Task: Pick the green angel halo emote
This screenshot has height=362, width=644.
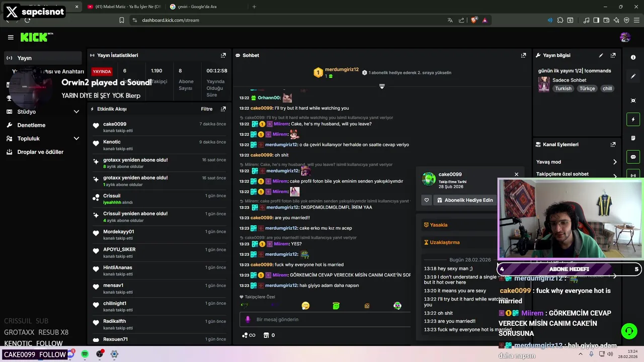Action: pyautogui.click(x=336, y=306)
